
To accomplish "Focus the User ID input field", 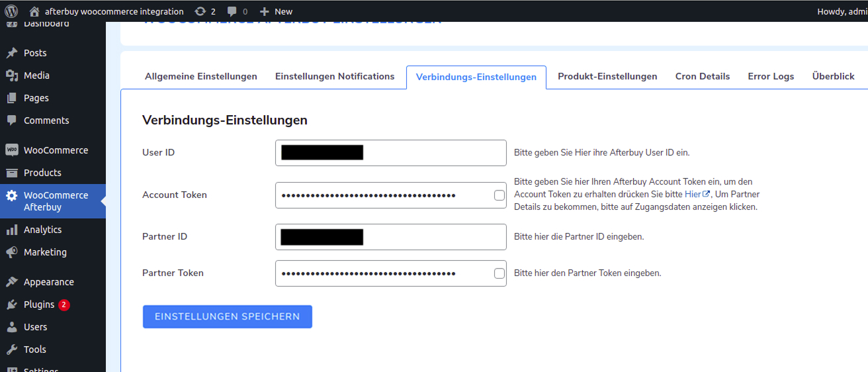I will [x=390, y=153].
